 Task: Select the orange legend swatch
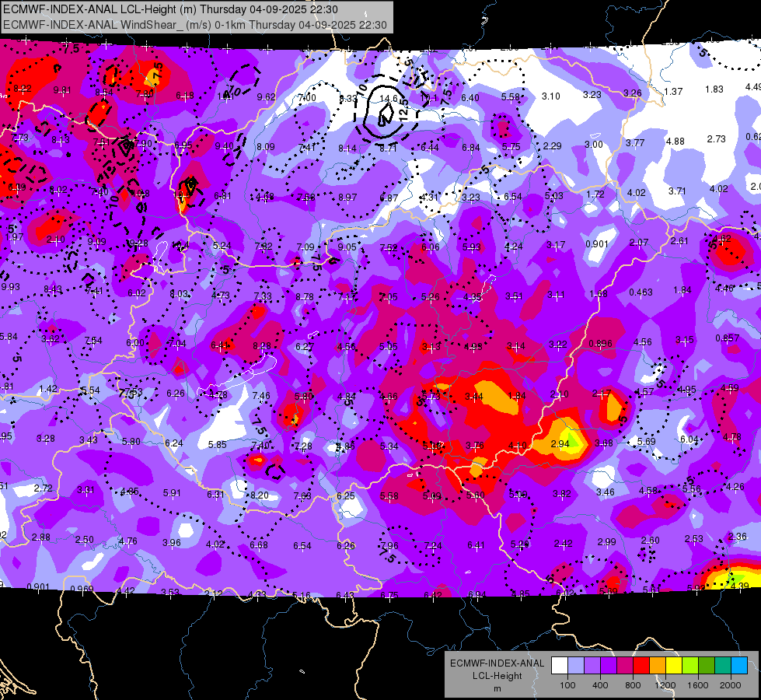click(x=658, y=666)
